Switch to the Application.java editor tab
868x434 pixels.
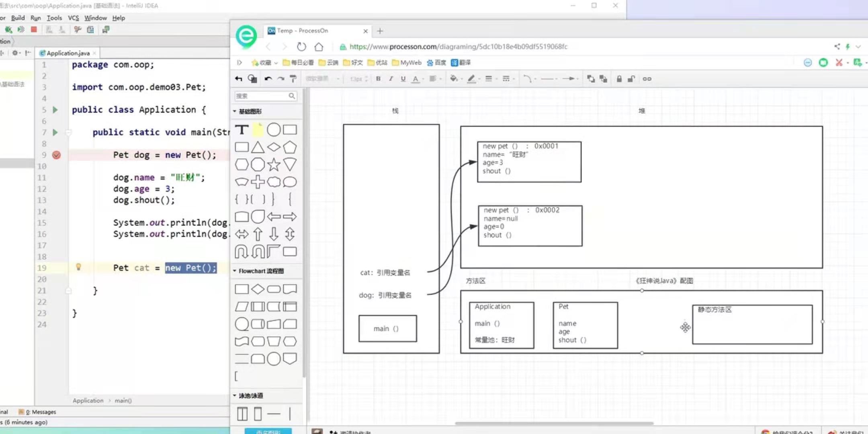(68, 53)
